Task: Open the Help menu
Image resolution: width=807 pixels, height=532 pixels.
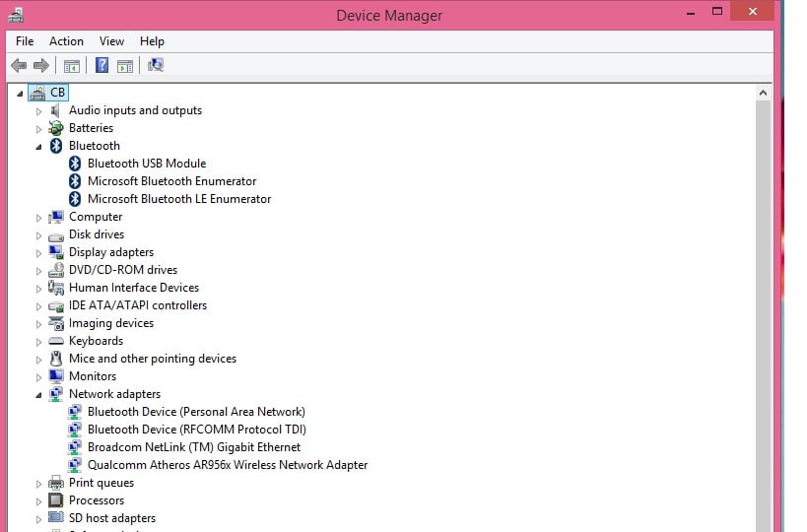Action: coord(152,41)
